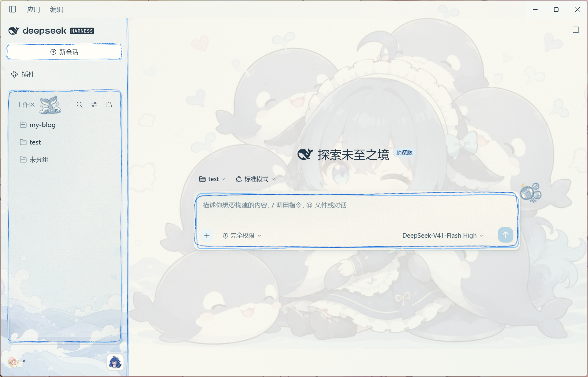This screenshot has height=377, width=588.
Task: Click the whale logo beside 探索未至之境
Action: coord(305,154)
